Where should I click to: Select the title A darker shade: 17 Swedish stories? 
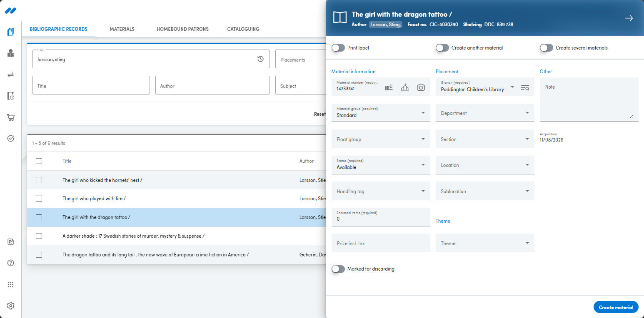tap(133, 236)
